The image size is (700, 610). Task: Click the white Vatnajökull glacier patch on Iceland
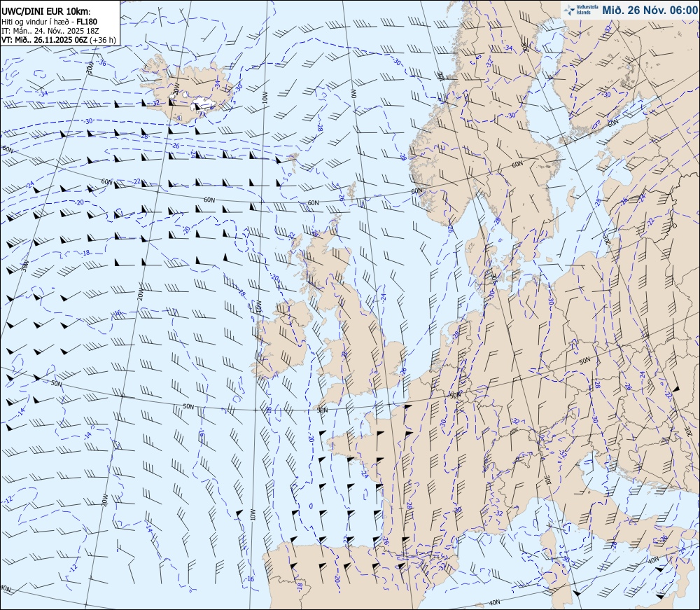click(203, 105)
